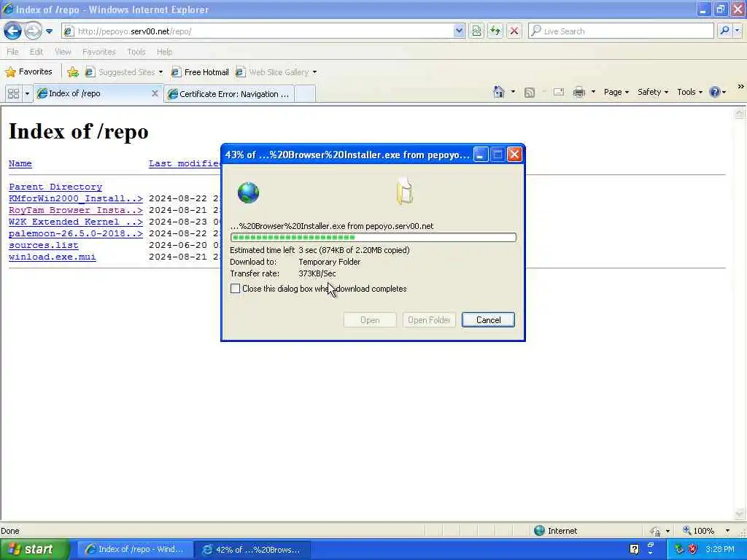The image size is (747, 560).
Task: Click the Internet security zone indicator
Action: (555, 531)
